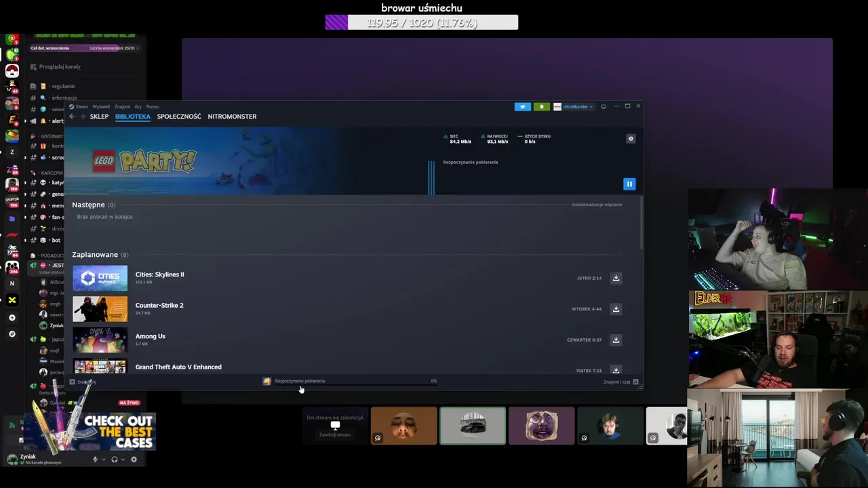The image size is (868, 488).
Task: Switch Steam to Big Picture mode icon
Action: point(604,106)
